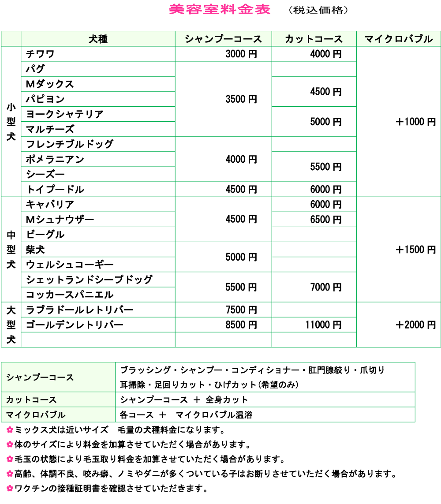Image resolution: width=441 pixels, height=504 pixels.
Task: Click the 美容室料金表 pink title
Action: pyautogui.click(x=220, y=10)
